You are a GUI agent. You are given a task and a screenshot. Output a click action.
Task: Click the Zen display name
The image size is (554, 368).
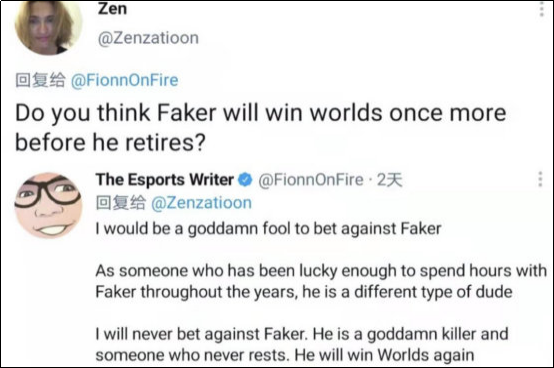pyautogui.click(x=112, y=8)
